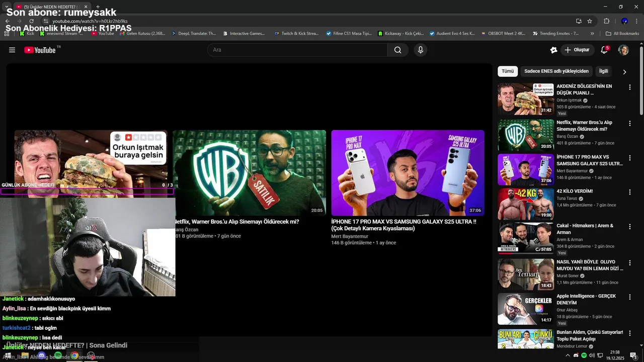The width and height of the screenshot is (644, 362).
Task: Open Fifine CS1 Masa Tipi bookmark
Action: [348, 34]
